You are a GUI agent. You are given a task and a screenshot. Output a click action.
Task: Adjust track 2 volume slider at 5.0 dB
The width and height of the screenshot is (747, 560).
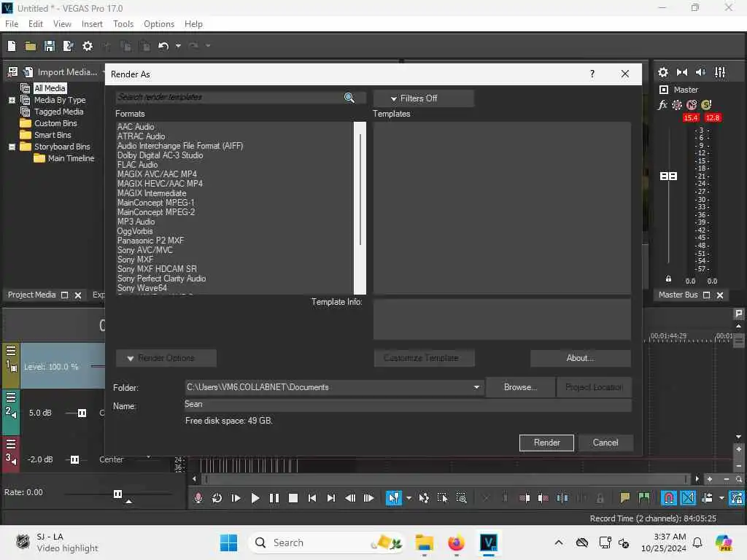coord(82,413)
